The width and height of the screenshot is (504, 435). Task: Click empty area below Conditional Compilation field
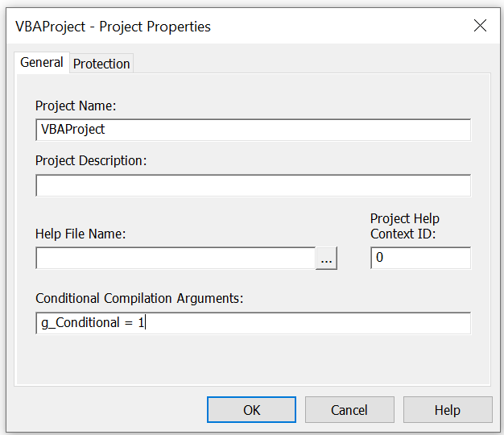(x=254, y=358)
